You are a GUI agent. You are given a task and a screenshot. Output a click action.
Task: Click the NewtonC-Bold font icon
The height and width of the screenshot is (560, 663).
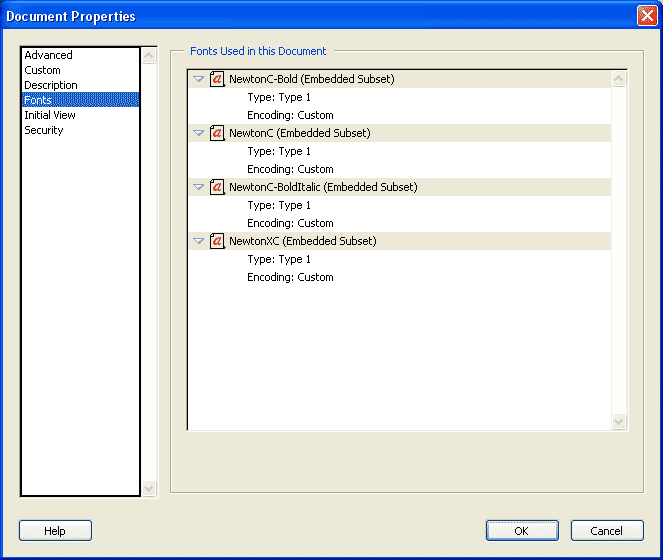tap(217, 79)
